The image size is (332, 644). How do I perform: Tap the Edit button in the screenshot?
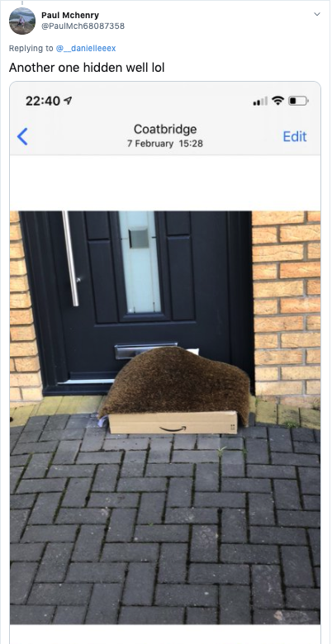coord(295,136)
